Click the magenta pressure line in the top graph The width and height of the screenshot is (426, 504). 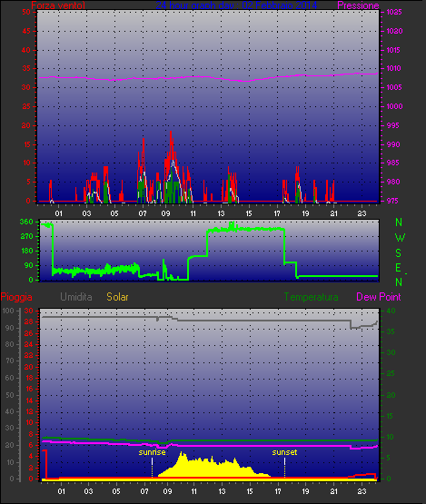(x=208, y=77)
